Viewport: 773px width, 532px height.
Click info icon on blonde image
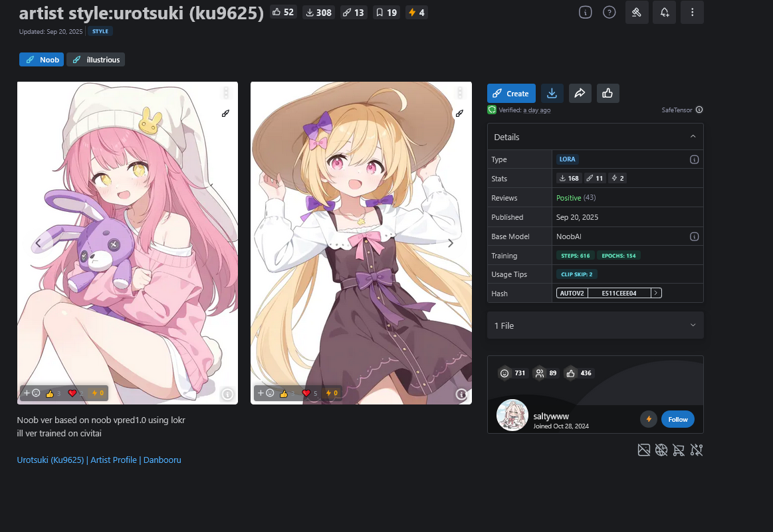(461, 394)
